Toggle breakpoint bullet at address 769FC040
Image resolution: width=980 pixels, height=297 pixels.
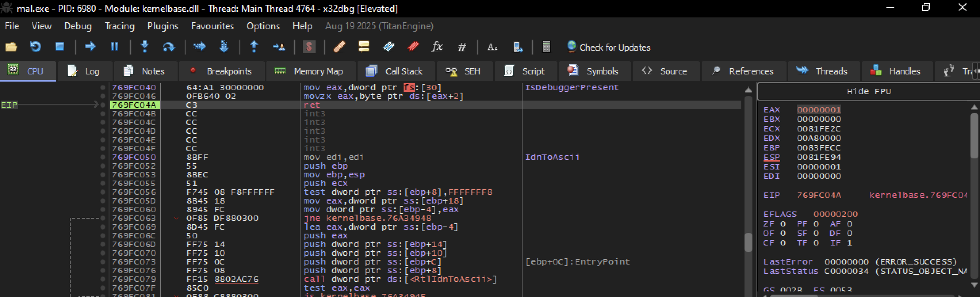click(x=103, y=88)
